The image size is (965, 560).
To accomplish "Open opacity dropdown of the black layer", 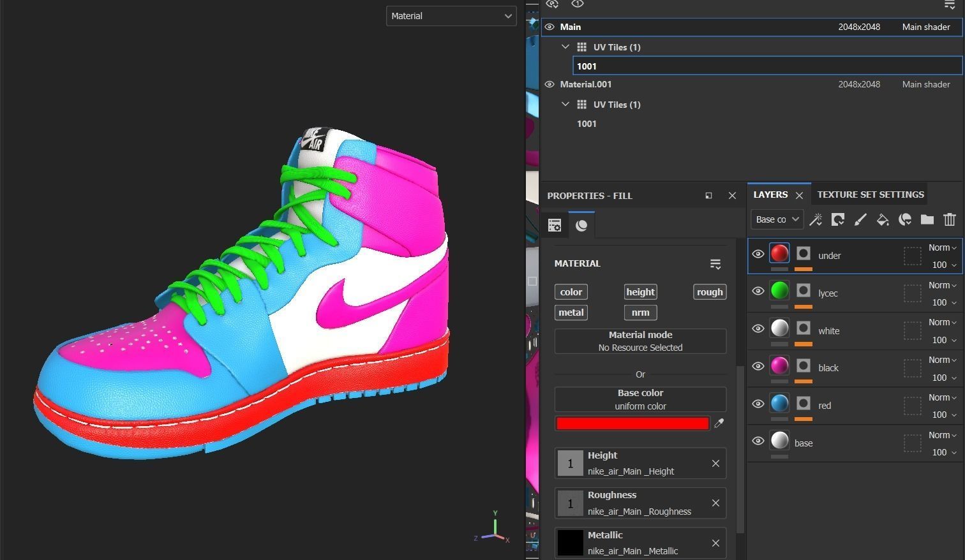I will point(944,378).
